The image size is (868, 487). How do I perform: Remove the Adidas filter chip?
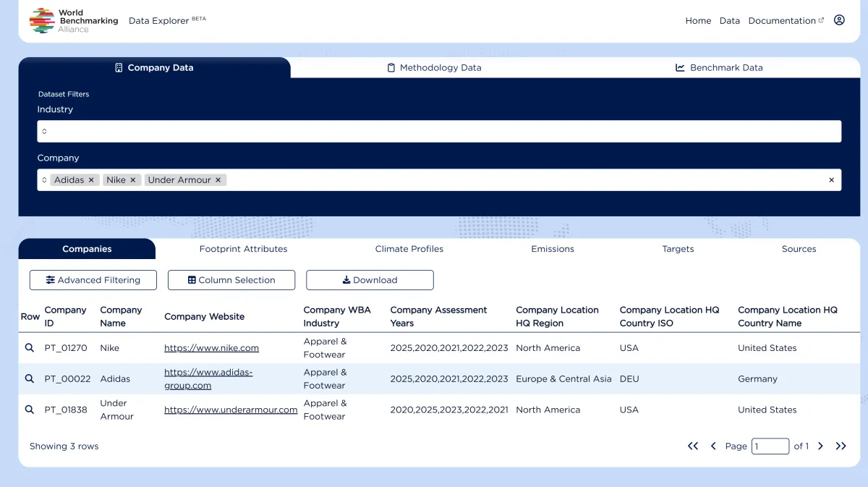tap(93, 179)
